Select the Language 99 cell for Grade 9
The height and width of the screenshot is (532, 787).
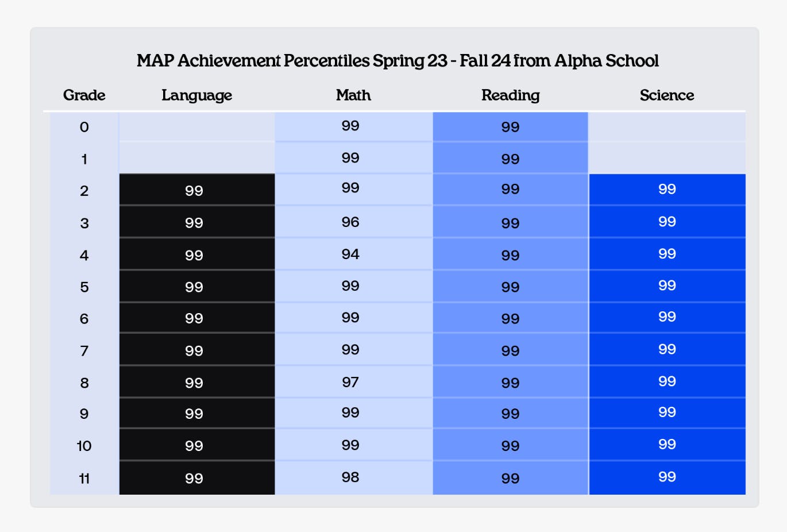click(x=194, y=414)
